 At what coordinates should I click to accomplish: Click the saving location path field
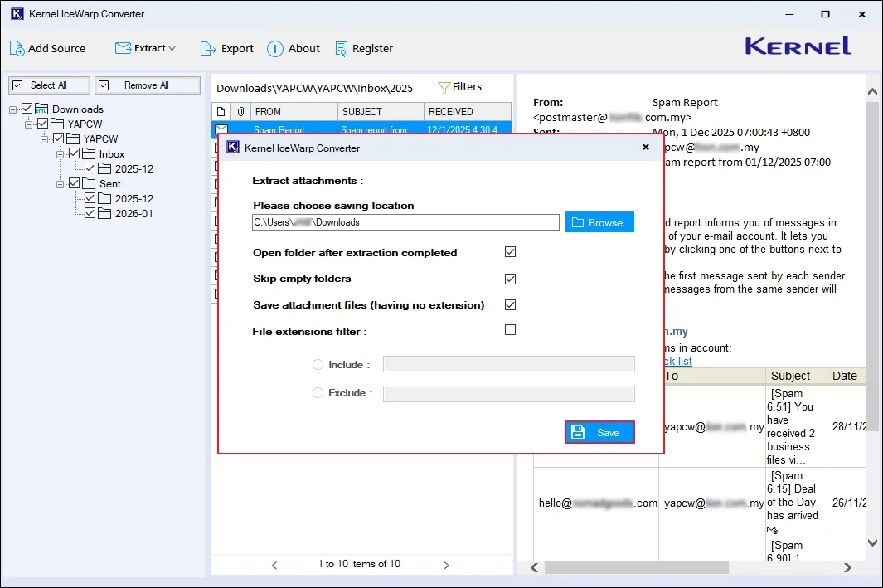pyautogui.click(x=405, y=222)
